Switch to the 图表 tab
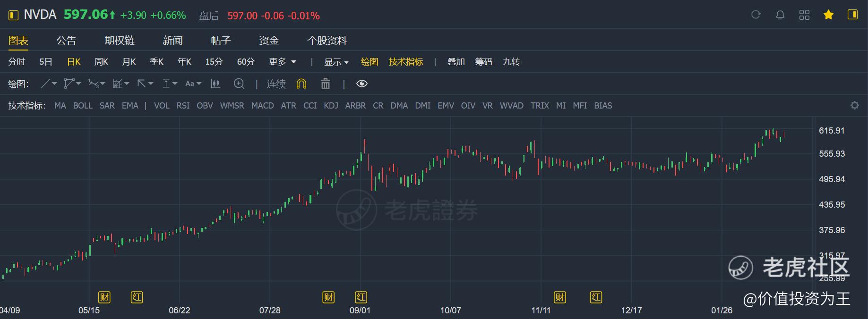Viewport: 868px width, 319px height. (18, 41)
